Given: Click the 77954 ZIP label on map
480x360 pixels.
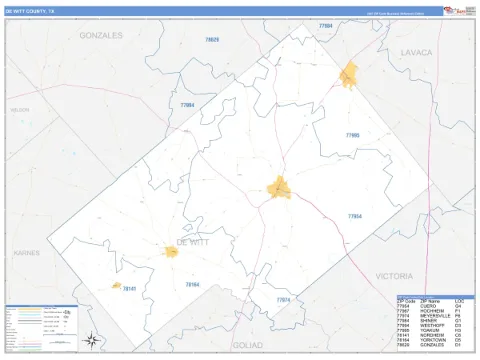Looking at the screenshot, I should (355, 216).
